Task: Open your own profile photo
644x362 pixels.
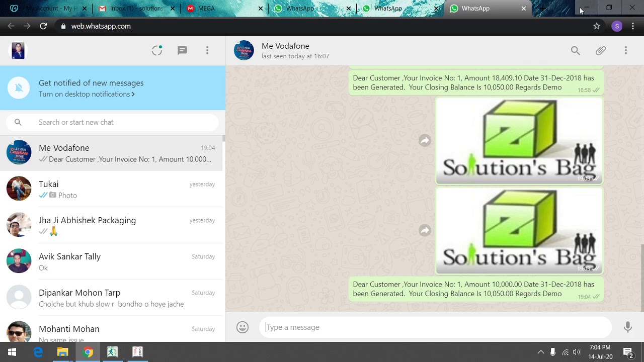Action: (x=18, y=50)
